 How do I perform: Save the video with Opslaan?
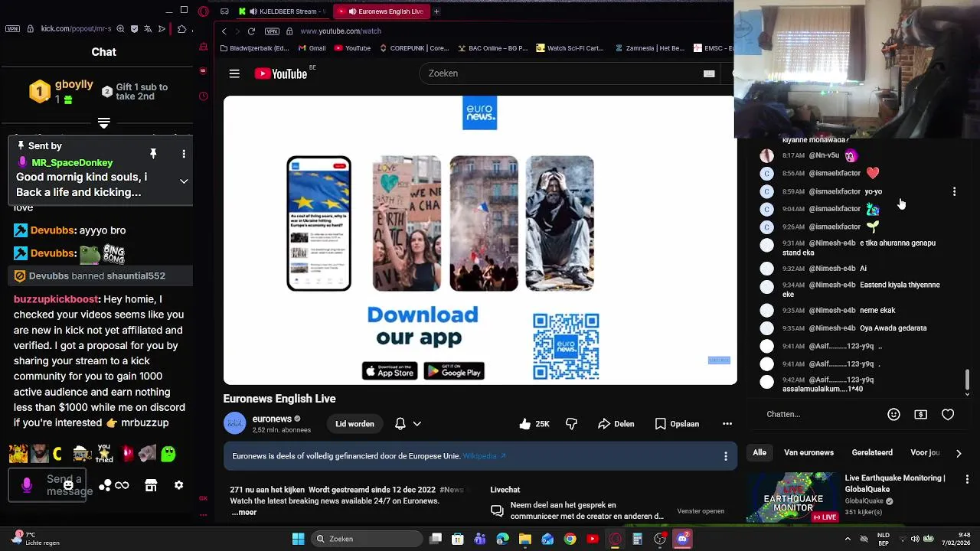pyautogui.click(x=677, y=423)
